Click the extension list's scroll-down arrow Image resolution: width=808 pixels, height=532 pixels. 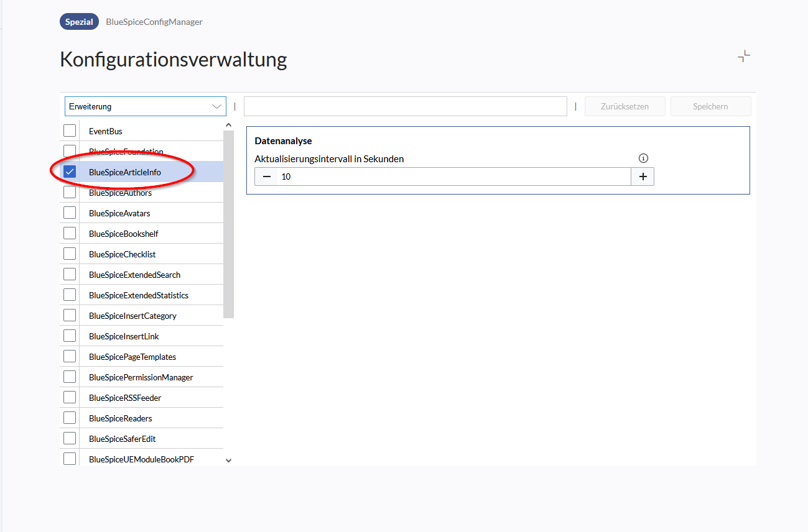click(x=228, y=461)
